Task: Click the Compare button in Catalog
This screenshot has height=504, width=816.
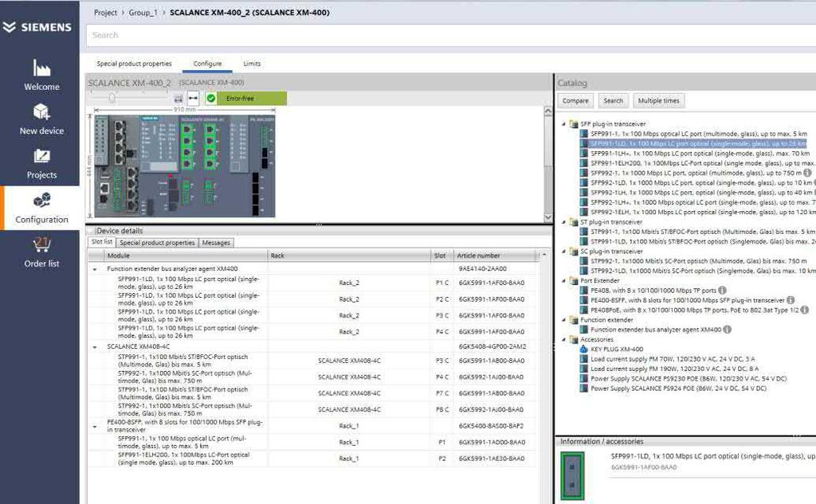Action: coord(575,100)
